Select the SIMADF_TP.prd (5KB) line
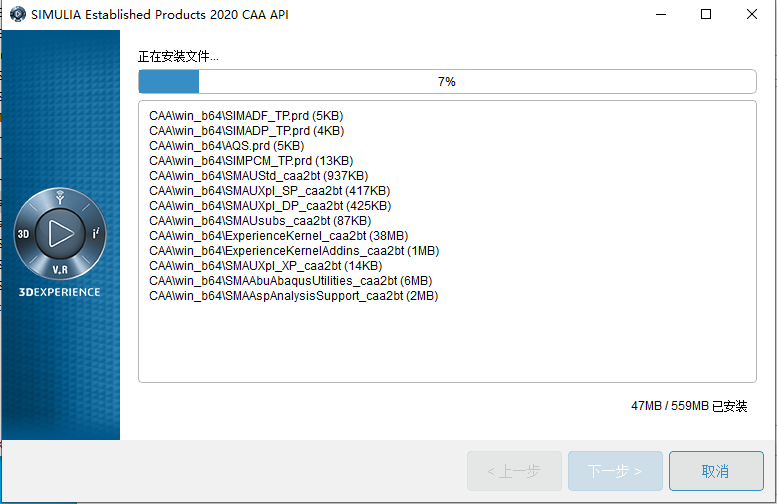 (246, 116)
